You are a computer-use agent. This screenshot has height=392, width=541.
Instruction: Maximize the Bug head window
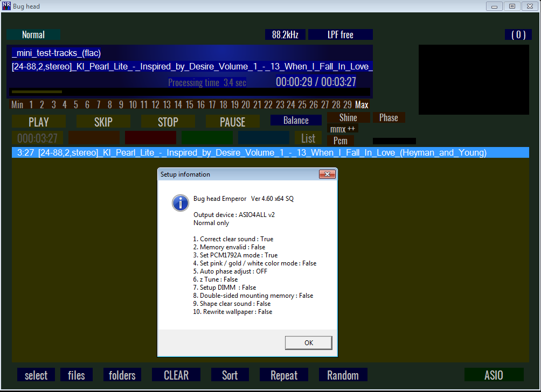tap(512, 6)
